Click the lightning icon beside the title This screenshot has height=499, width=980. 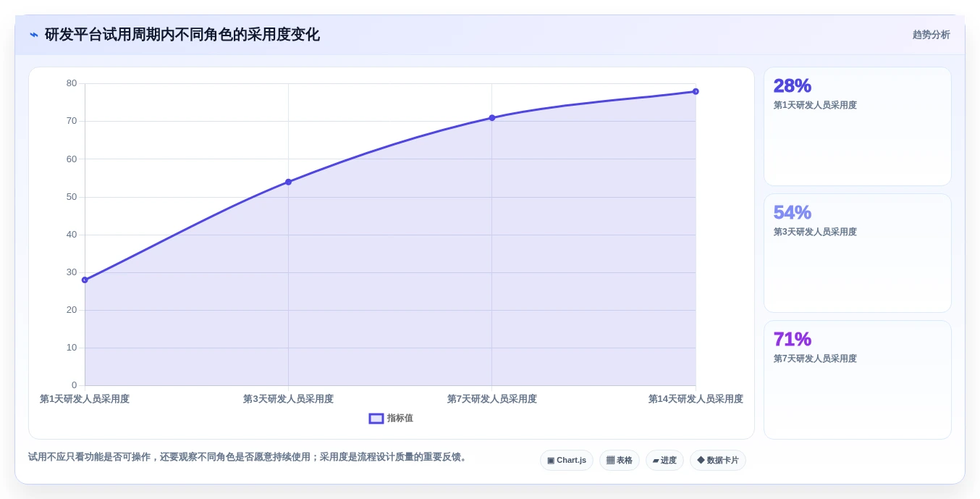33,35
